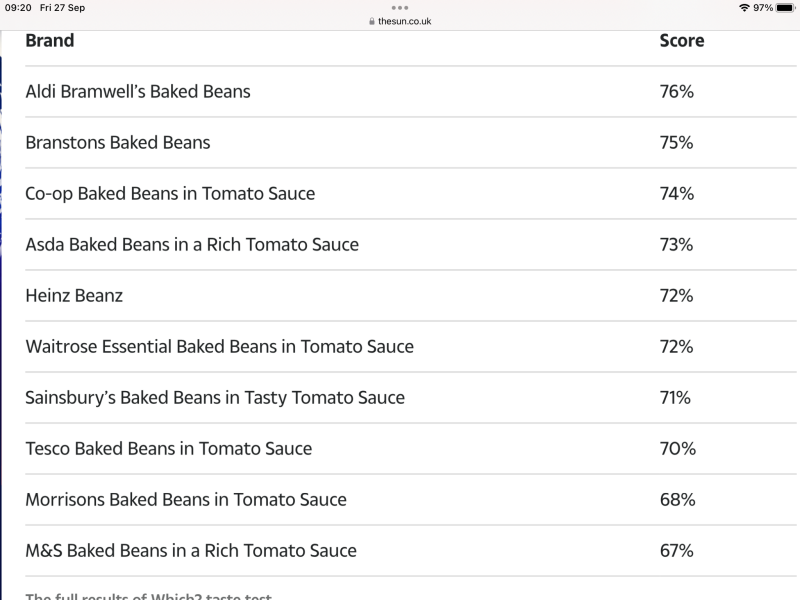Click the 76% score beside Aldi Bramwell's
This screenshot has width=800, height=600.
click(x=679, y=91)
